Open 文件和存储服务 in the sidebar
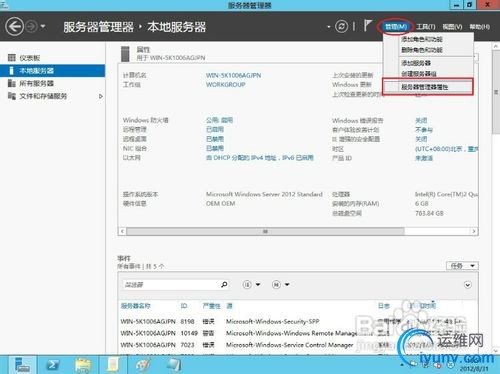Image resolution: width=500 pixels, height=374 pixels. point(43,96)
